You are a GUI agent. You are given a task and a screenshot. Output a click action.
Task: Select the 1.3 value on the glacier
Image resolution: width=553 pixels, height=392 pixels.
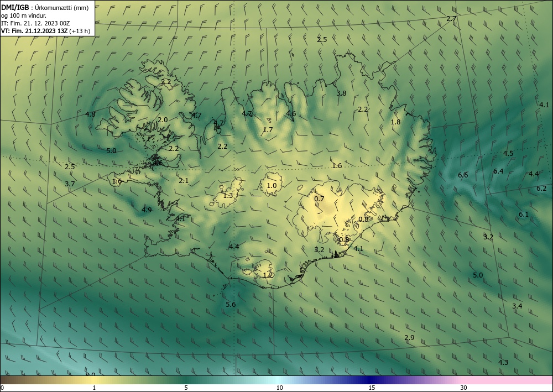[228, 196]
